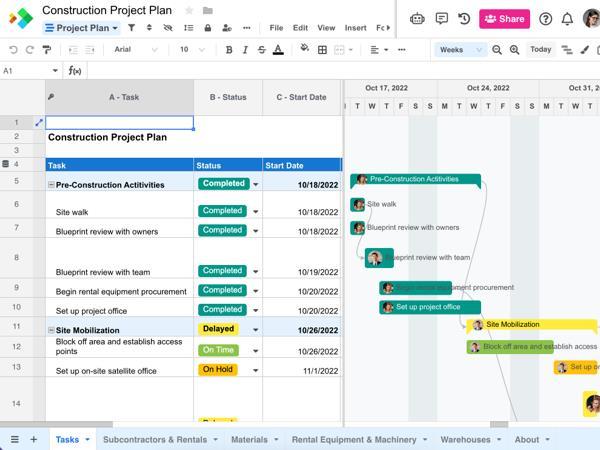Open the version history clock icon
Screen dimensions: 600x450
click(x=464, y=18)
